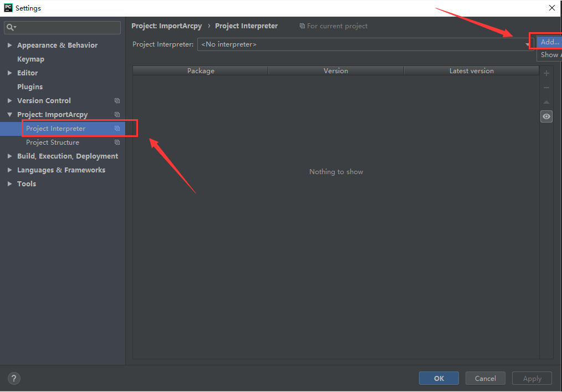
Task: Click the OK button
Action: pos(439,378)
